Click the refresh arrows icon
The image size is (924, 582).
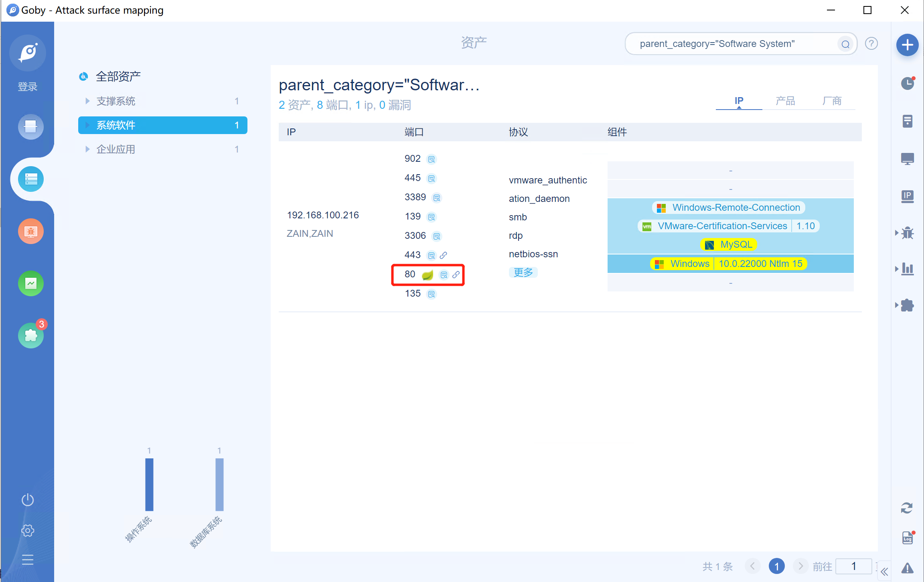coord(907,508)
